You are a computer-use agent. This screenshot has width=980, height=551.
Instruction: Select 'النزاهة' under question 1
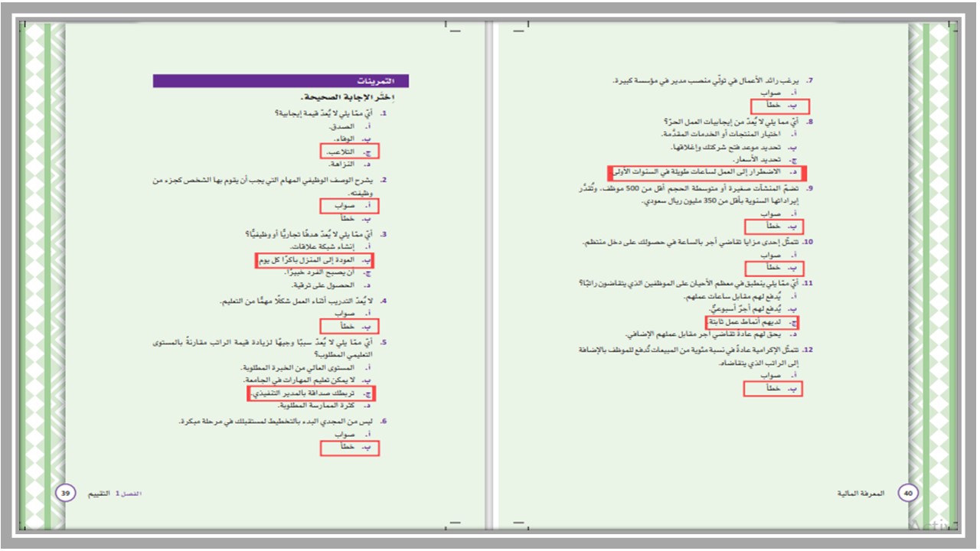(343, 165)
